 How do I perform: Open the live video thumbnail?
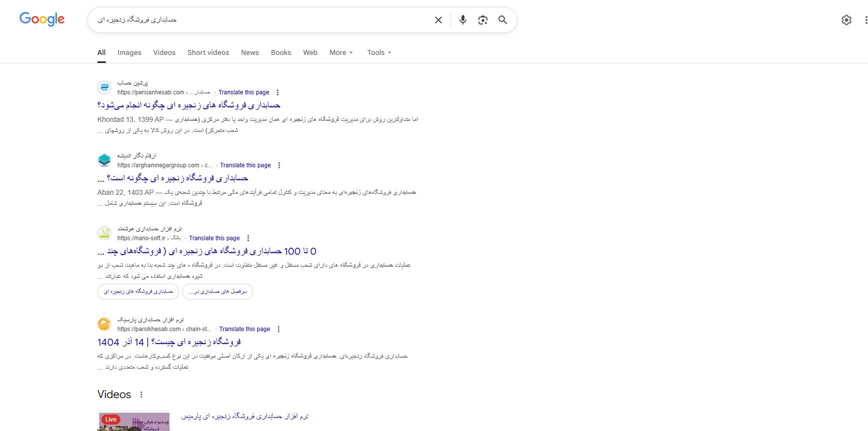tap(134, 422)
